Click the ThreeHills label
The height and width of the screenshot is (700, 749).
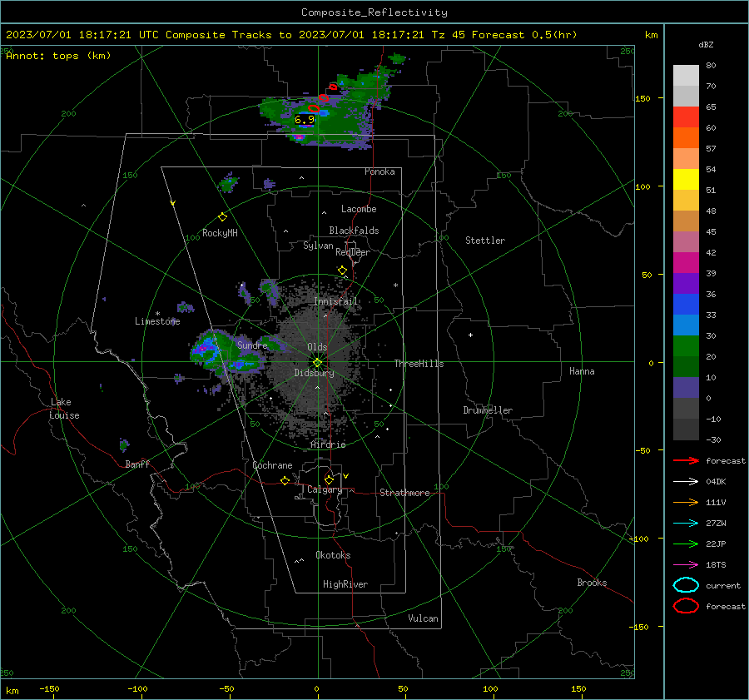[419, 364]
